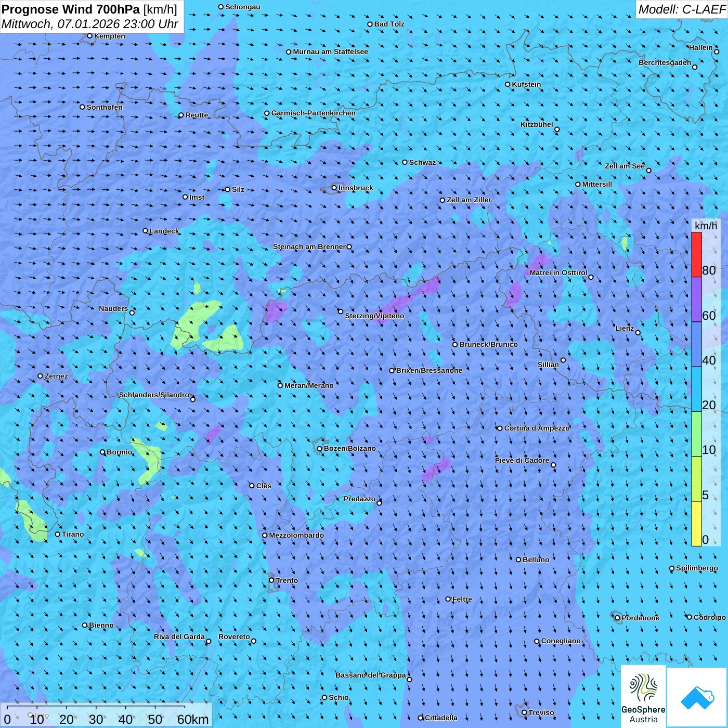728x728 pixels.
Task: Select the 'Schongau' label
Action: point(243,7)
